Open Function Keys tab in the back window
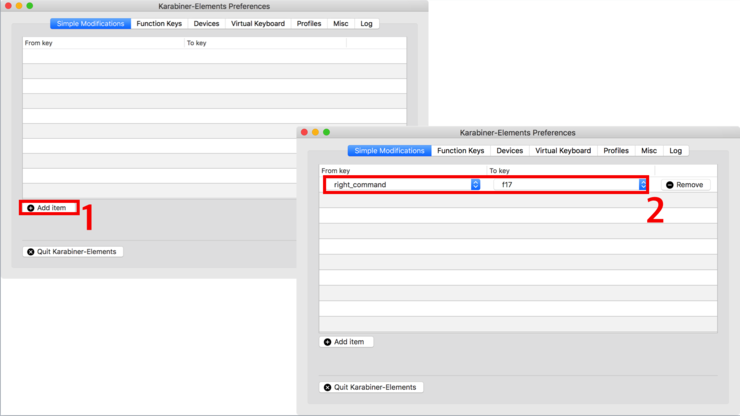This screenshot has height=416, width=740. (x=159, y=24)
